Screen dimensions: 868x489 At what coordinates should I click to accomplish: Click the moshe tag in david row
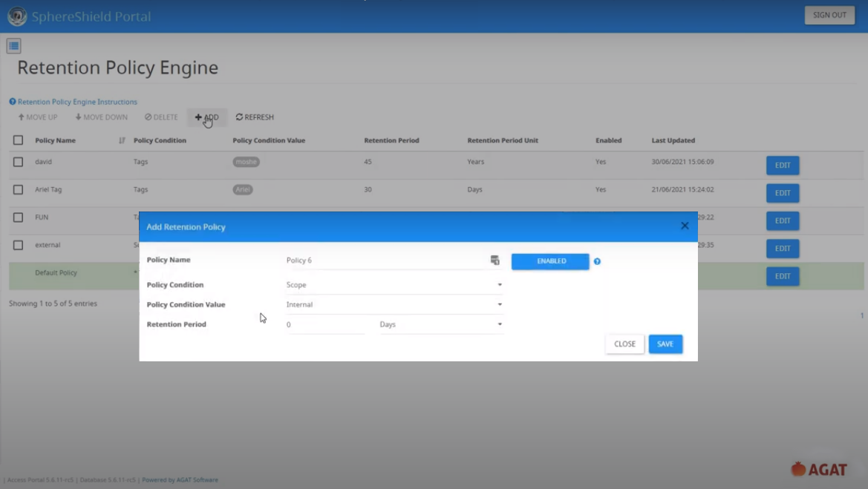tap(246, 162)
